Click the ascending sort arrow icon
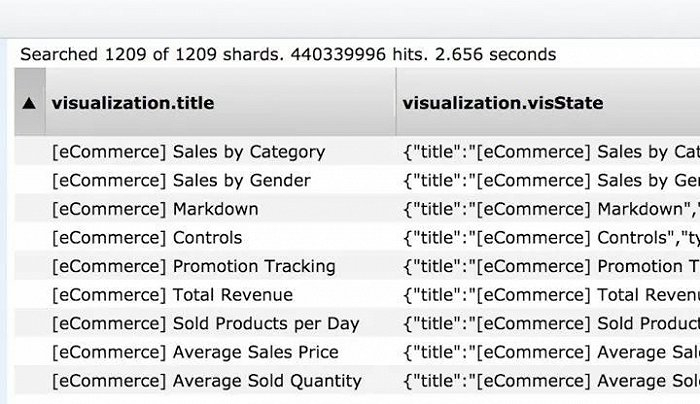700x404 pixels. (29, 103)
